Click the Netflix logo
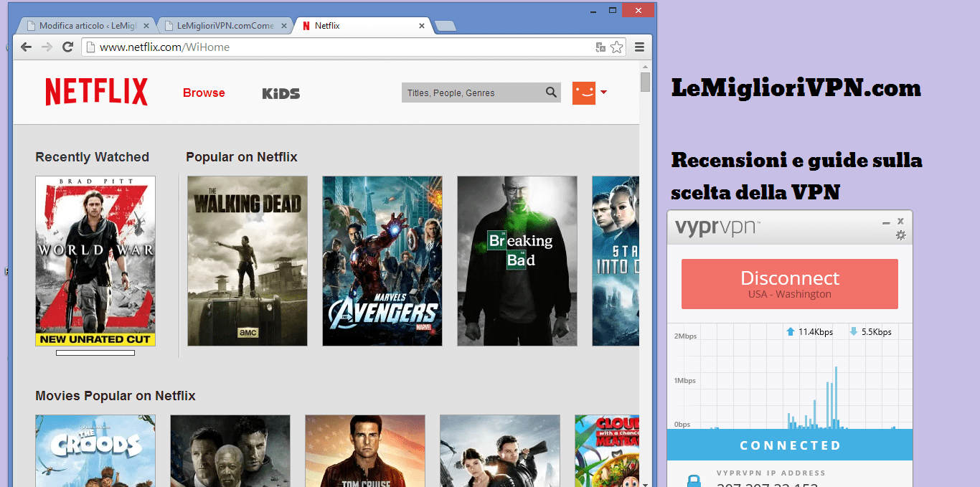980x487 pixels. point(96,92)
